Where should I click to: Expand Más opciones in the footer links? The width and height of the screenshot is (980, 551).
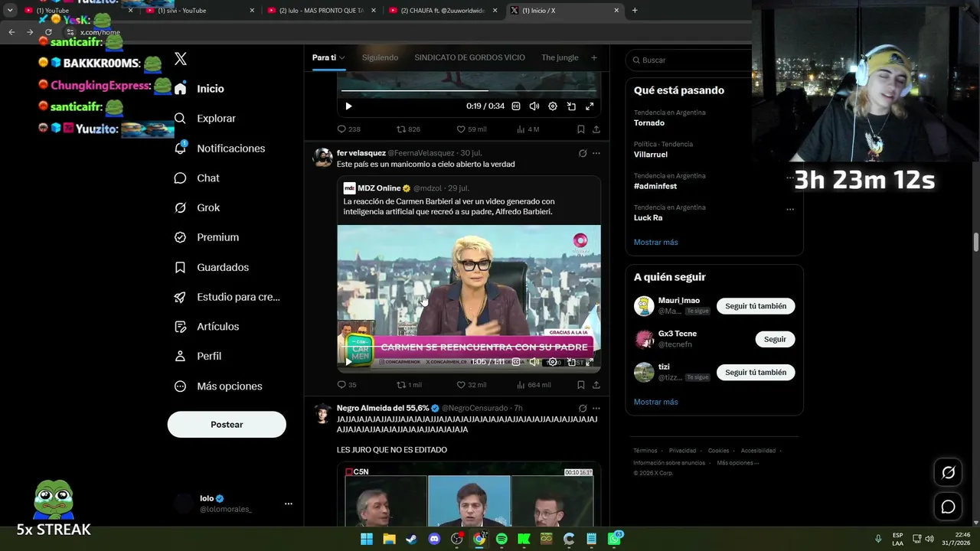(738, 463)
